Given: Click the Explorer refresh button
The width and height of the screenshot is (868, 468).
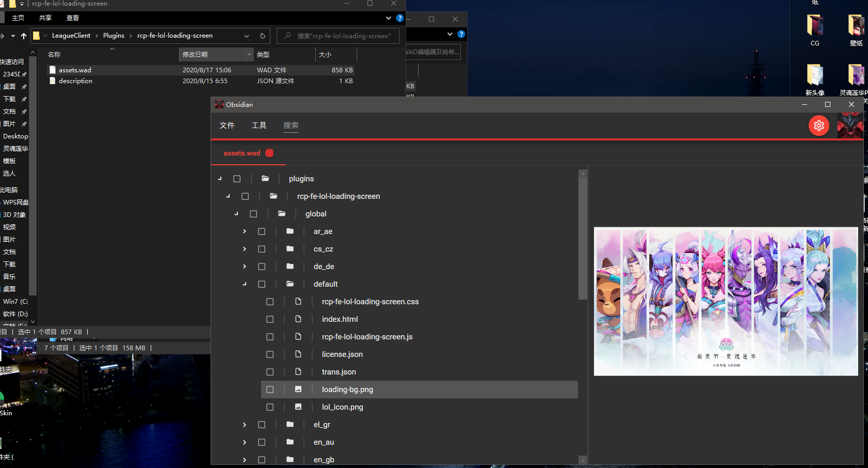Looking at the screenshot, I should [262, 36].
